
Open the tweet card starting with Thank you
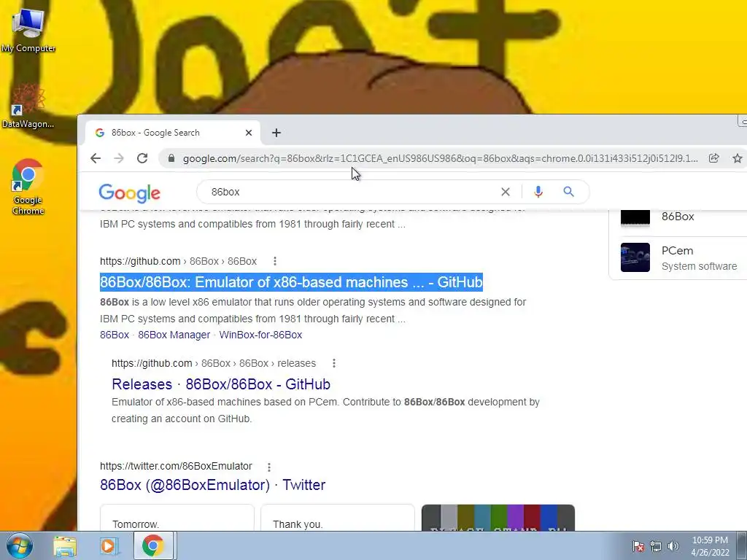(x=337, y=518)
